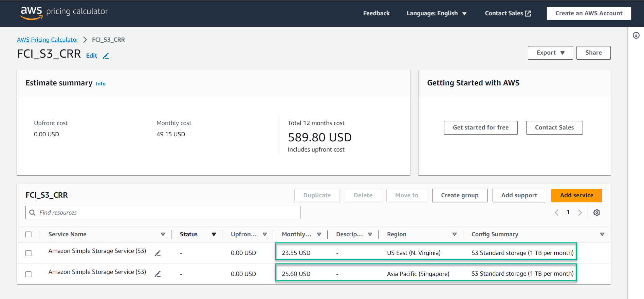Open the Export dropdown

[550, 53]
